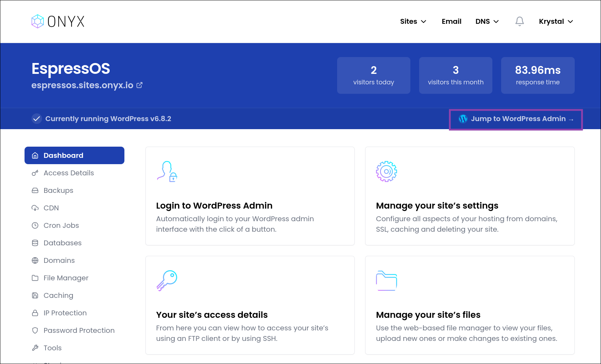The image size is (601, 364).
Task: Click the Password Protection shield icon
Action: tap(35, 330)
